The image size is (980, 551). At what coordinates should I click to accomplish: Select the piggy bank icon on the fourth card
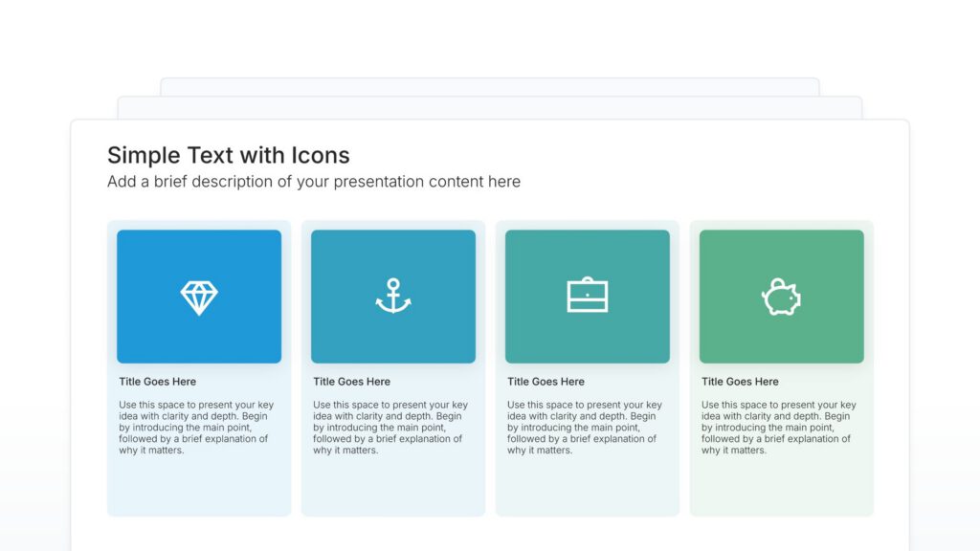pos(781,296)
